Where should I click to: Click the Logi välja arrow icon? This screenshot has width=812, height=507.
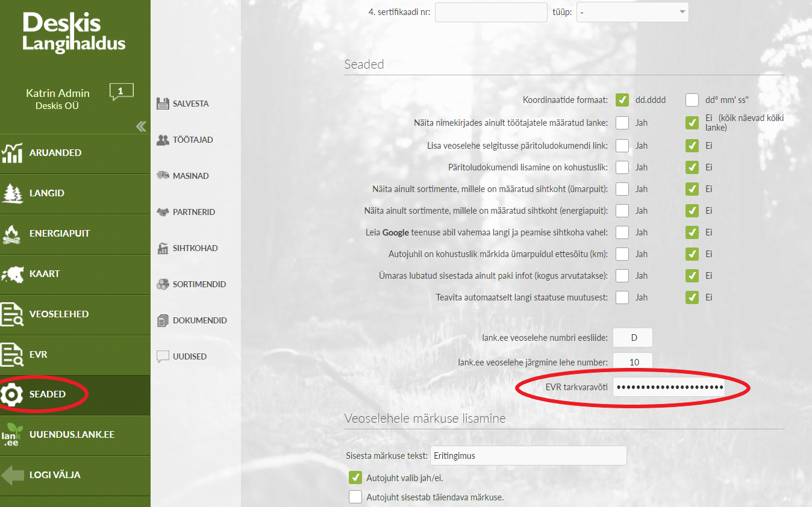click(13, 475)
